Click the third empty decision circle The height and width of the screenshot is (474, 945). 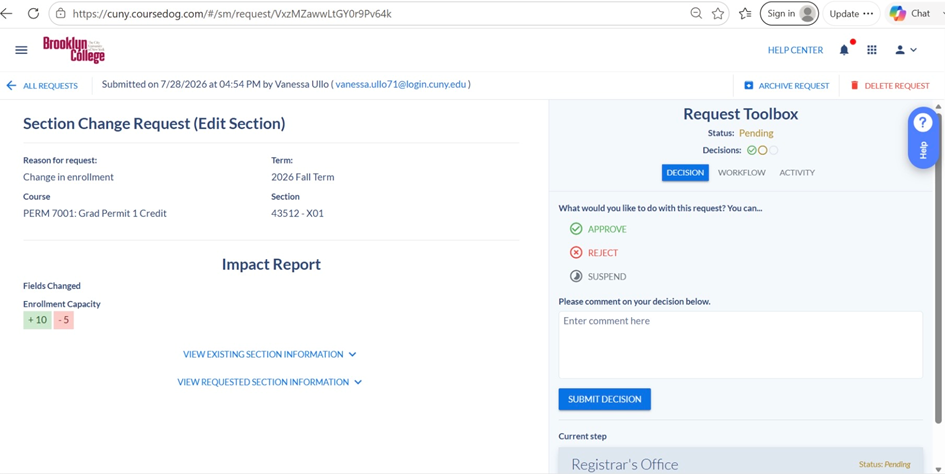click(x=774, y=150)
